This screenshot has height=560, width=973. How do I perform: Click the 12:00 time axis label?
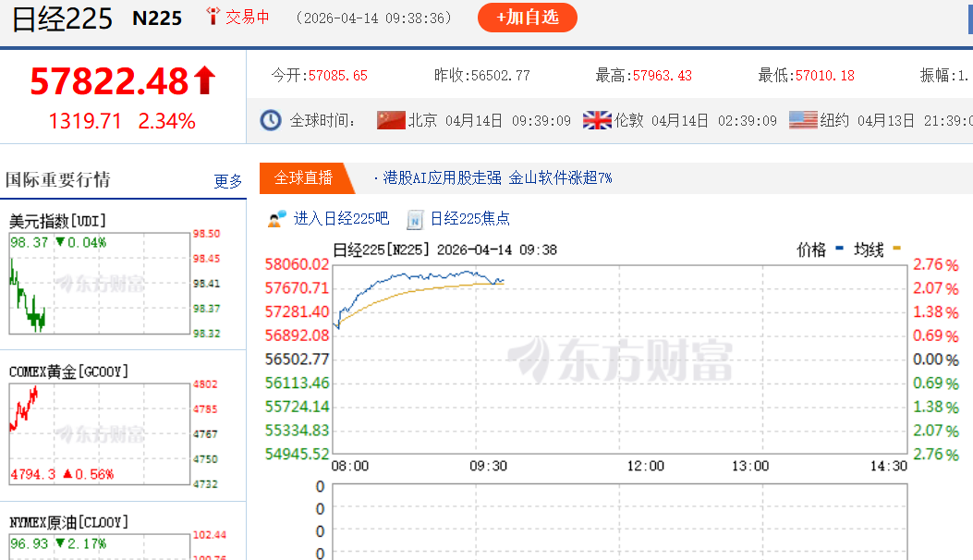(645, 466)
